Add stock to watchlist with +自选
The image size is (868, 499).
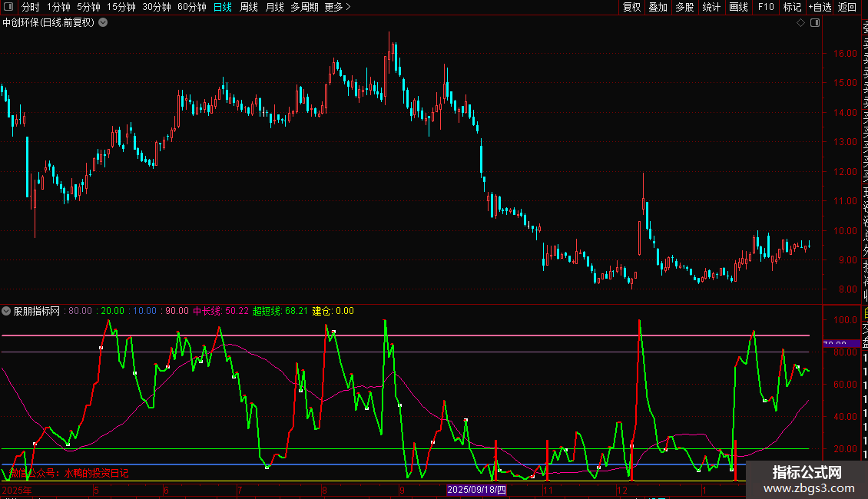[820, 8]
